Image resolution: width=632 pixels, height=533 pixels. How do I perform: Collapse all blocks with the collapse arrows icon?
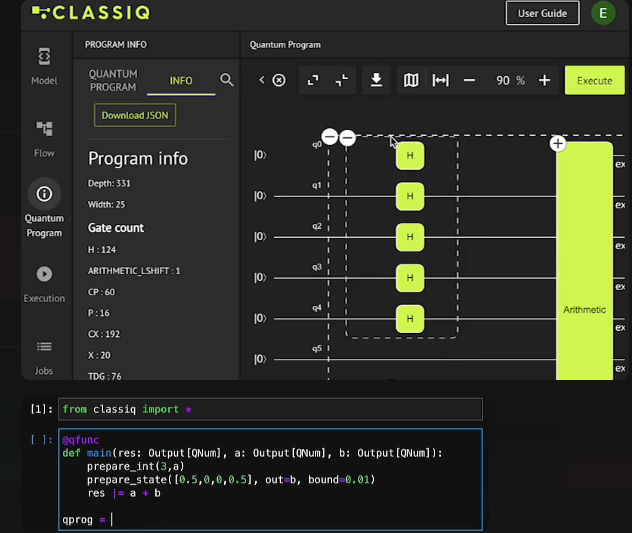tap(342, 80)
